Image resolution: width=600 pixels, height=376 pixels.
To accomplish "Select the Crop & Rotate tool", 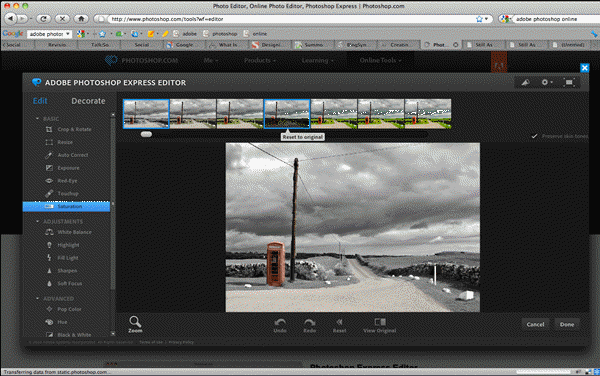I will [x=69, y=129].
